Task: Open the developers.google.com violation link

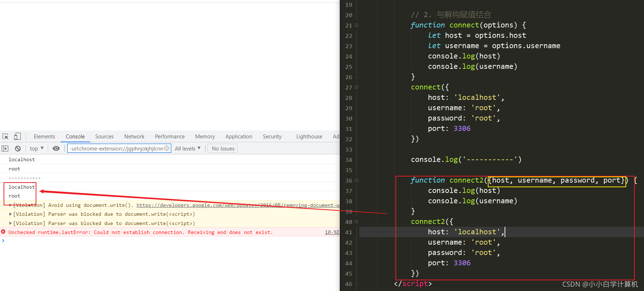Action: pos(238,205)
